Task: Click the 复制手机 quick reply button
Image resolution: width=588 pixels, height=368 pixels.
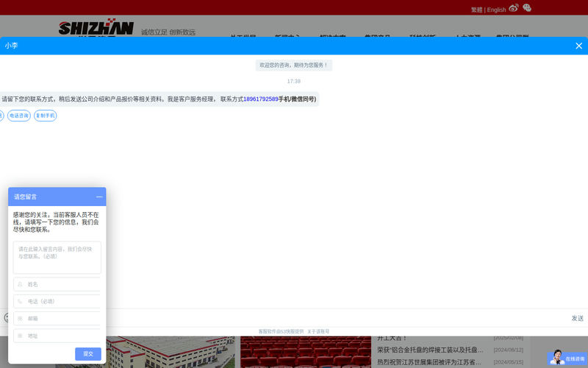Action: tap(46, 116)
